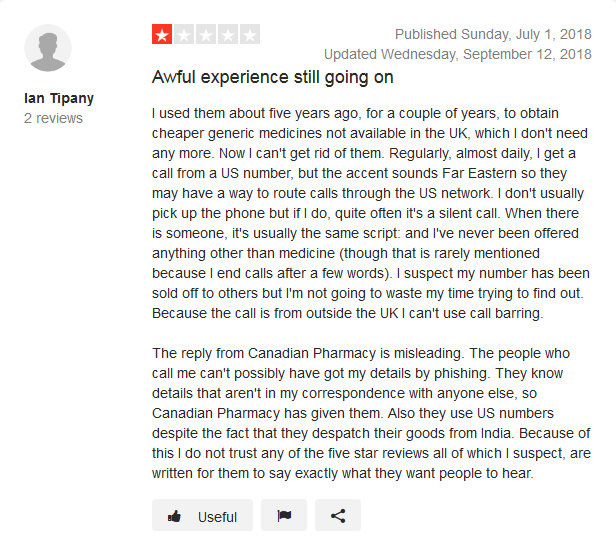Share this review via share icon
The width and height of the screenshot is (616, 546).
tap(338, 515)
